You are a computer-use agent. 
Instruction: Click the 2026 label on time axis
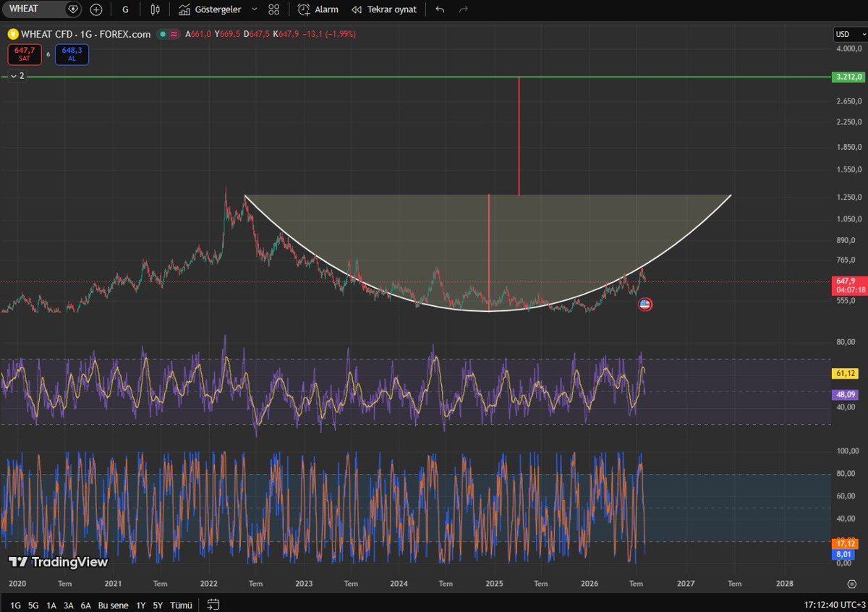tap(590, 583)
